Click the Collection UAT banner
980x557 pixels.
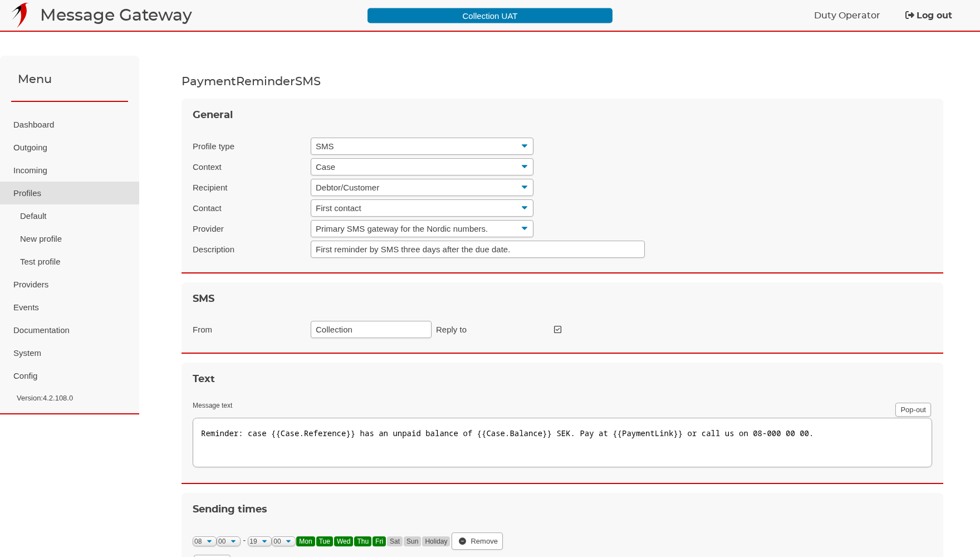tap(490, 16)
